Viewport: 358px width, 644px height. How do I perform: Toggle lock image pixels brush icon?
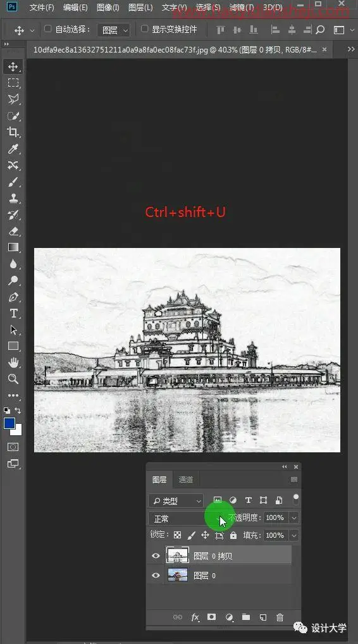(191, 535)
